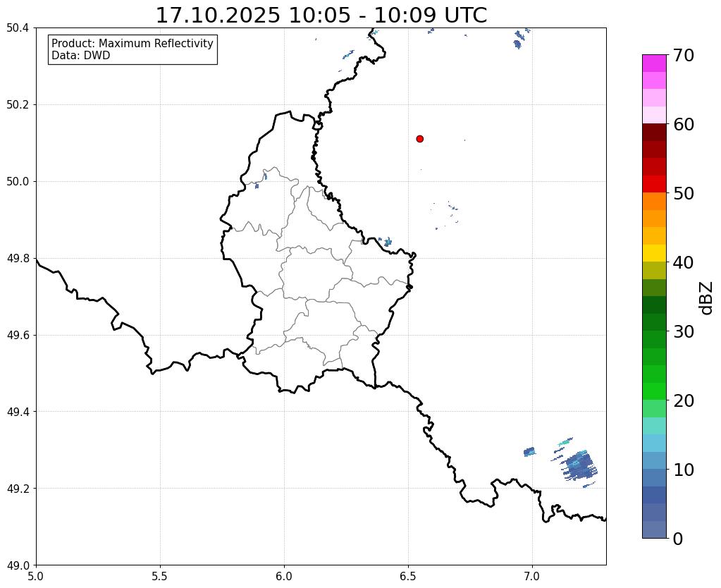
Task: Click longitude axis label 7.0
Action: click(532, 576)
